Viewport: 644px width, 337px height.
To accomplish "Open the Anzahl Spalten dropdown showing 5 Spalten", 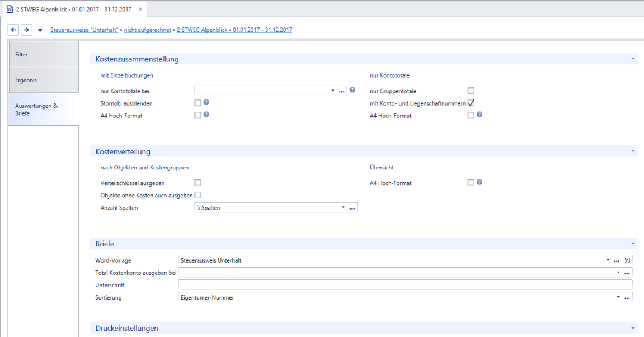I will pyautogui.click(x=343, y=208).
